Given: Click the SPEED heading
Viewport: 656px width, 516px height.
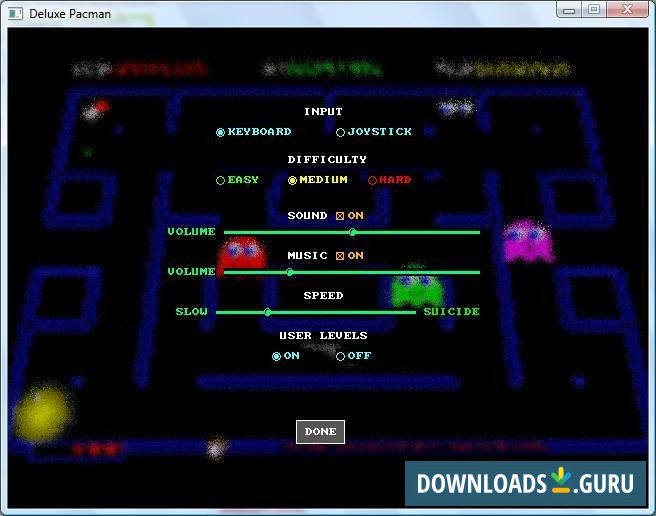Looking at the screenshot, I should 323,296.
